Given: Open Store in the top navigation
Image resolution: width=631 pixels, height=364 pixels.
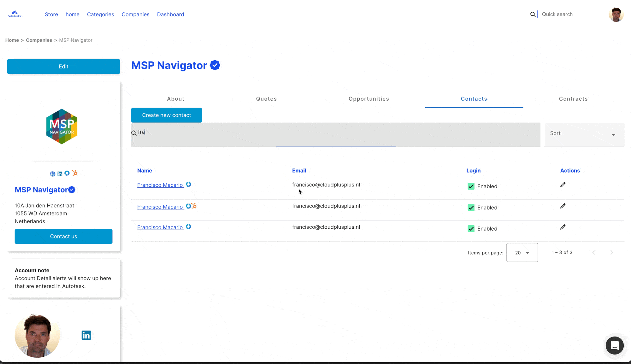Looking at the screenshot, I should coord(51,15).
